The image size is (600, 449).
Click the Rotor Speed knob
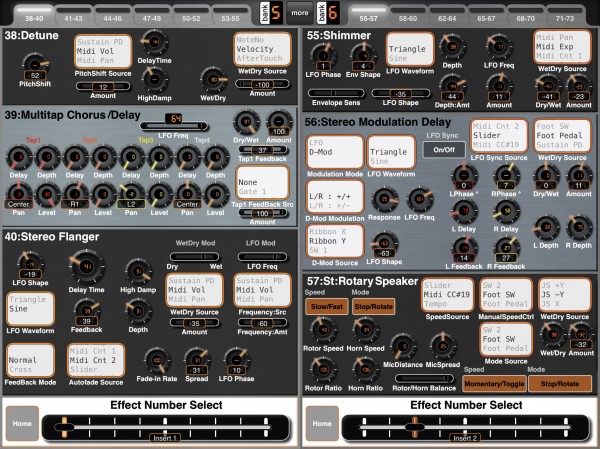(x=323, y=330)
